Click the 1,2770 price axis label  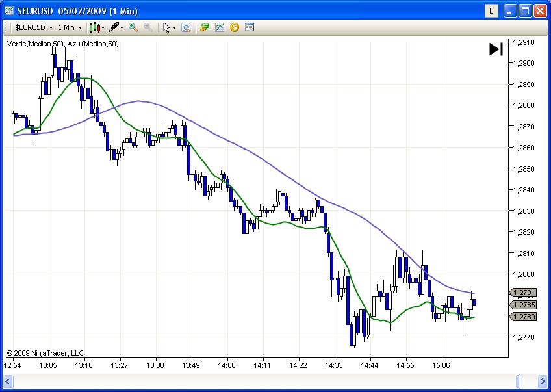coord(524,337)
